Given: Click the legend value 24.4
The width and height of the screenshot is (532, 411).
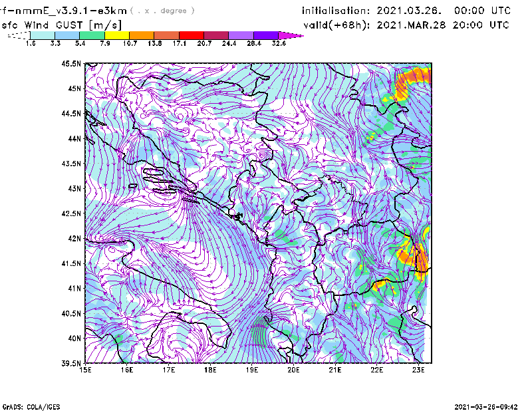Looking at the screenshot, I should (x=229, y=43).
